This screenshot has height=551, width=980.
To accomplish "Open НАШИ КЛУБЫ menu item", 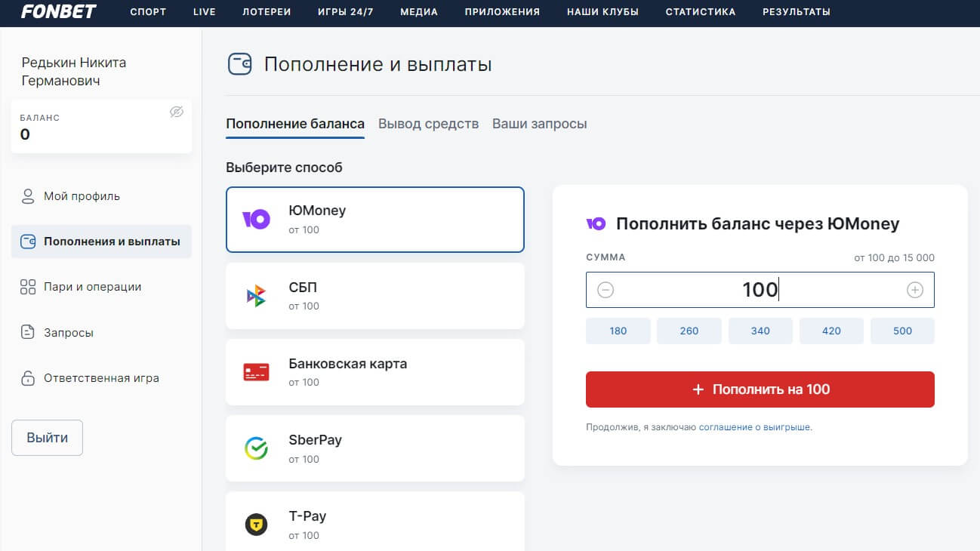I will tap(602, 12).
